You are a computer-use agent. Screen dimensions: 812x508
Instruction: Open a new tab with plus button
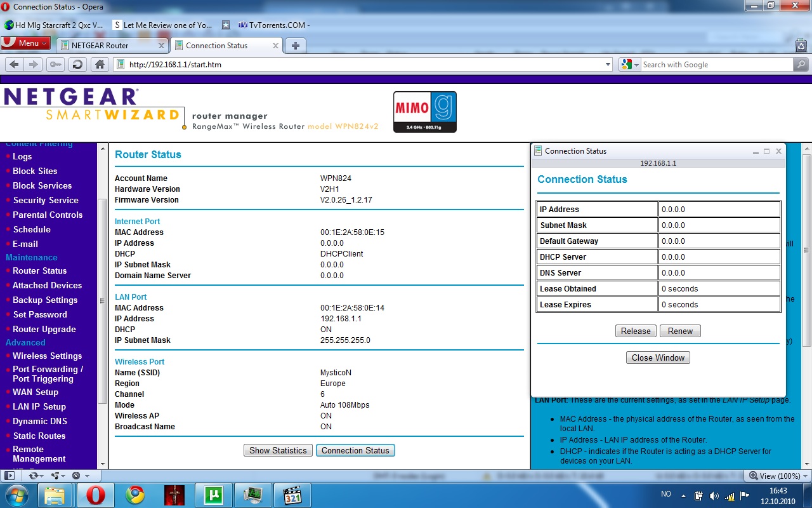tap(295, 46)
